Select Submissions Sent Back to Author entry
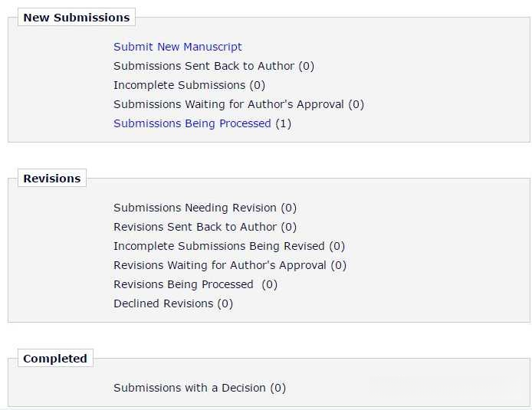532x410 pixels. (204, 66)
